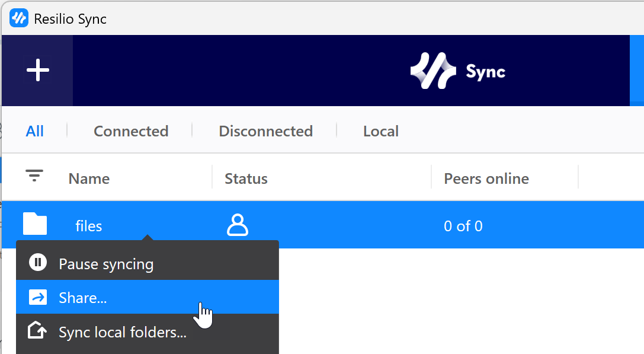The height and width of the screenshot is (354, 644).
Task: Click the folder icon next to files
Action: [x=35, y=224]
